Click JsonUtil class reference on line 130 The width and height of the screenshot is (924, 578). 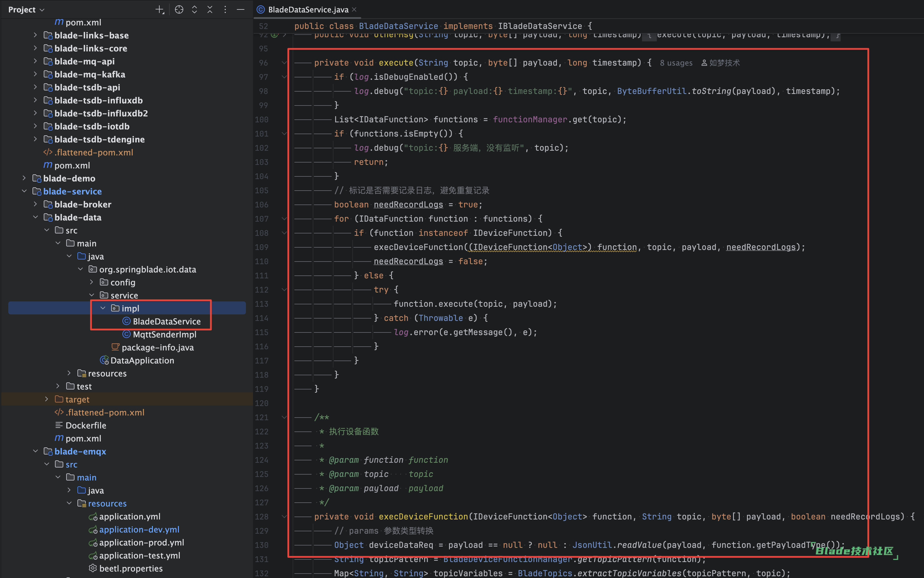(592, 545)
